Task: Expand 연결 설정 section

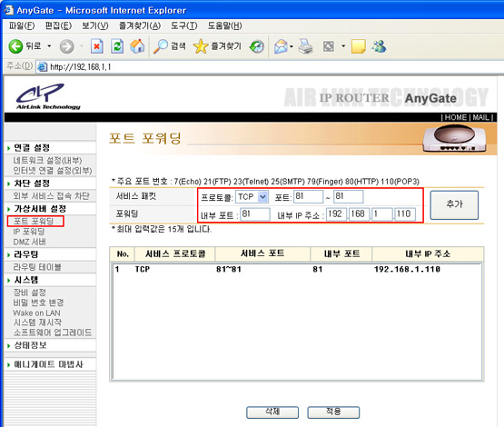Action: [x=32, y=148]
